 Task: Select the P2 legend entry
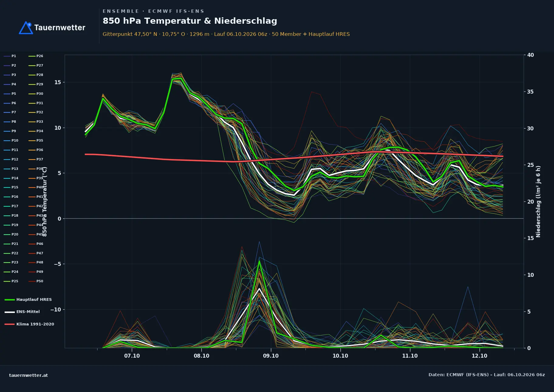[x=10, y=66]
